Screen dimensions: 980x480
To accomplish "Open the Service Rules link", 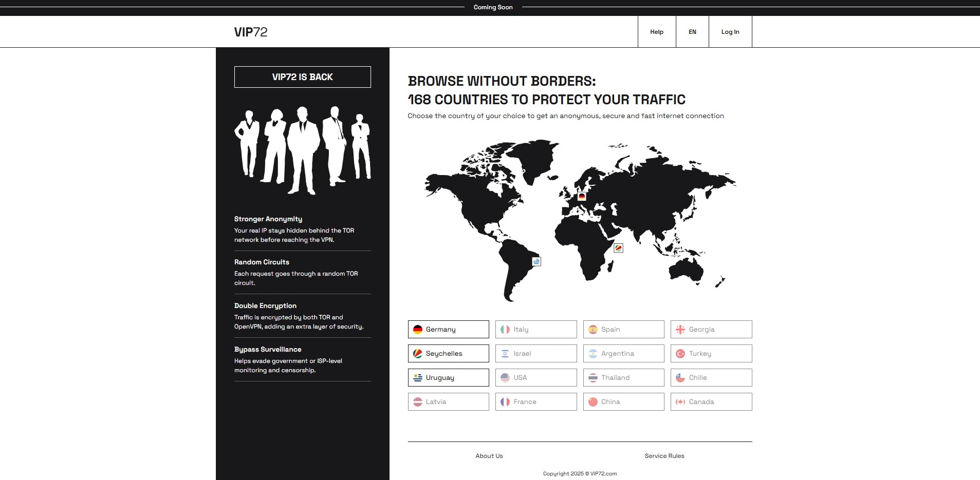I will (664, 456).
